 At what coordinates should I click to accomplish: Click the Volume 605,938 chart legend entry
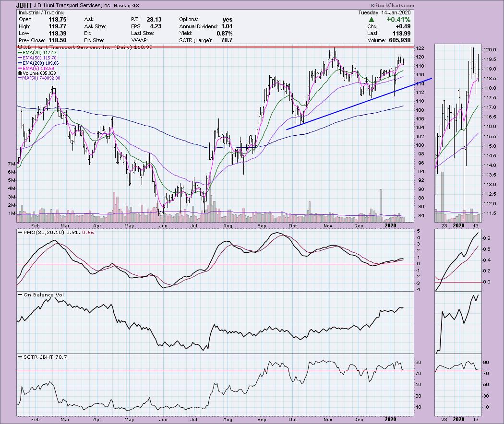point(36,73)
